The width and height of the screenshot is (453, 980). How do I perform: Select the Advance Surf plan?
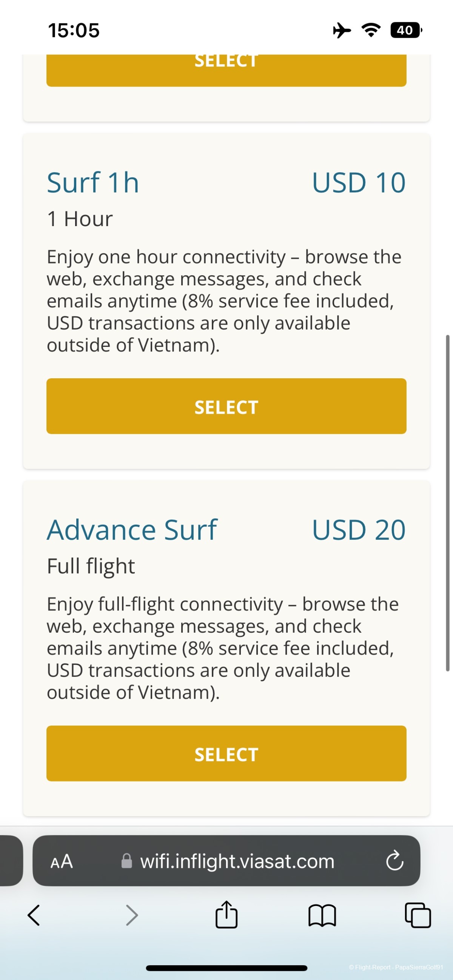(226, 753)
